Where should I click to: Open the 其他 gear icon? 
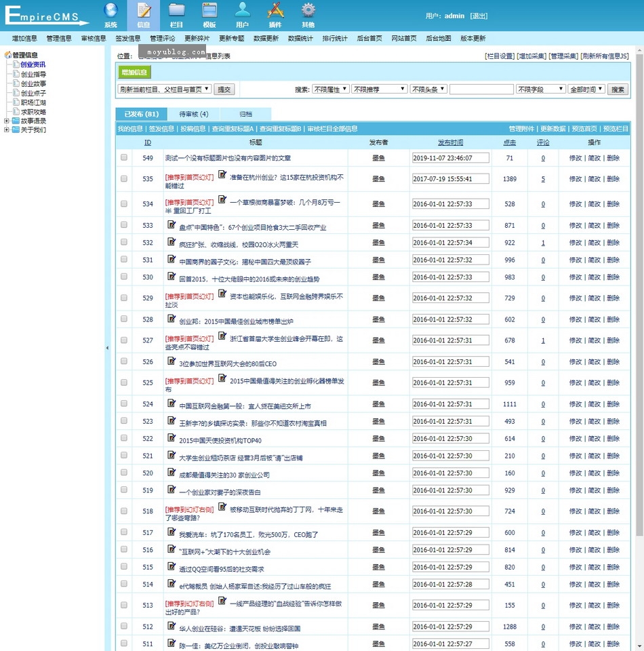[x=308, y=14]
